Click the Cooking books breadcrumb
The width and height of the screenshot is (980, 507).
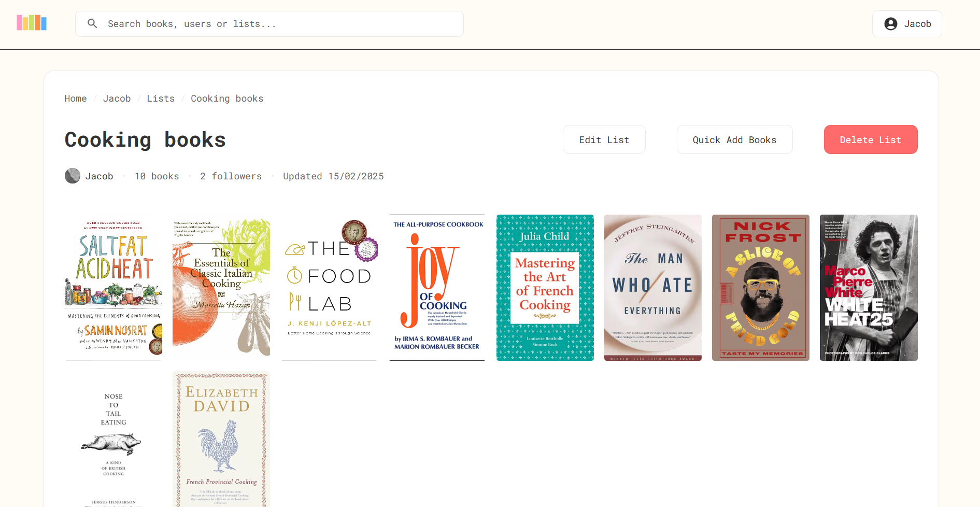(227, 98)
